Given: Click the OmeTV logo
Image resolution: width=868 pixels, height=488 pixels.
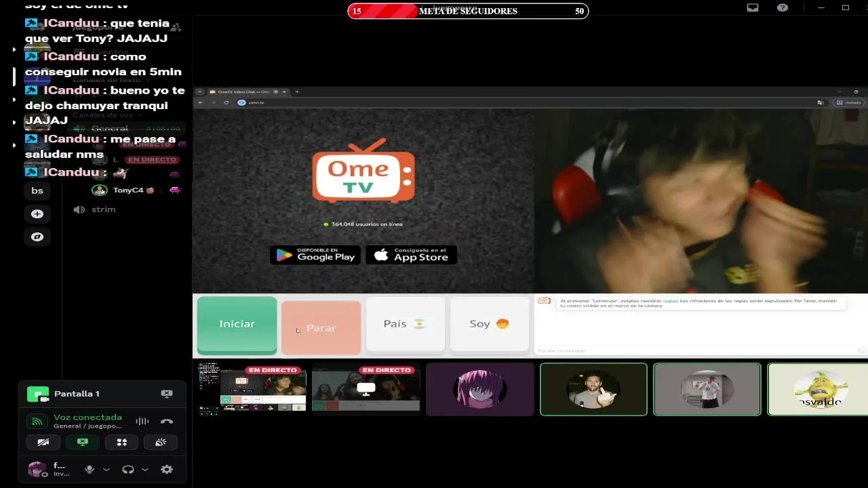Looking at the screenshot, I should 363,170.
